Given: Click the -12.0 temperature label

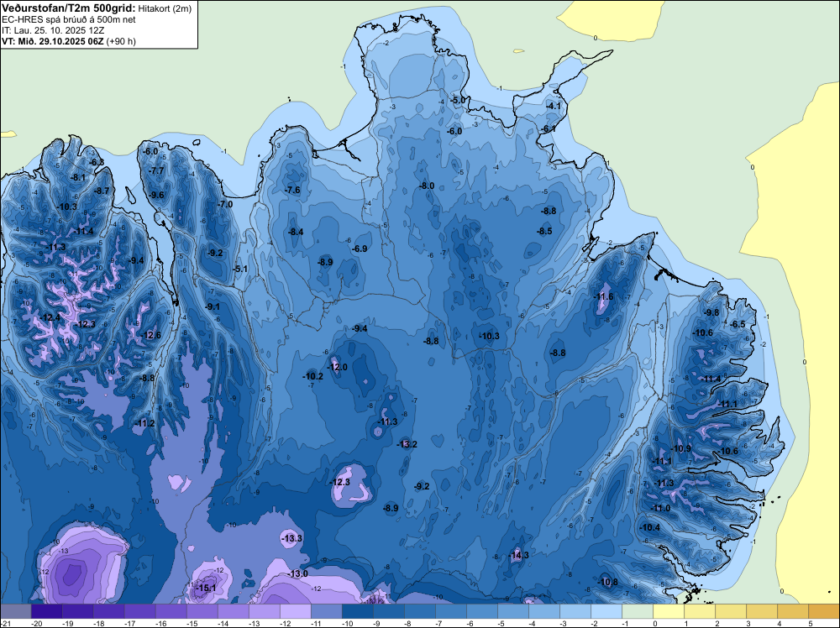Looking at the screenshot, I should 337,367.
